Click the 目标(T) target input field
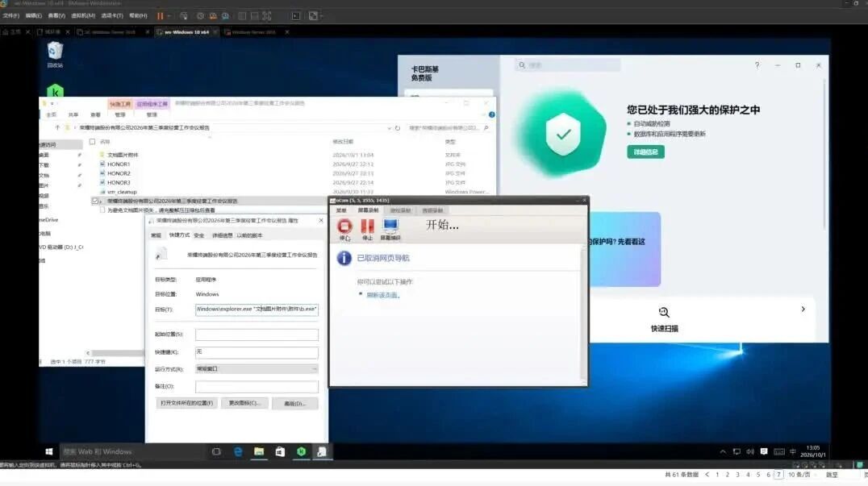The width and height of the screenshot is (868, 486). 257,309
